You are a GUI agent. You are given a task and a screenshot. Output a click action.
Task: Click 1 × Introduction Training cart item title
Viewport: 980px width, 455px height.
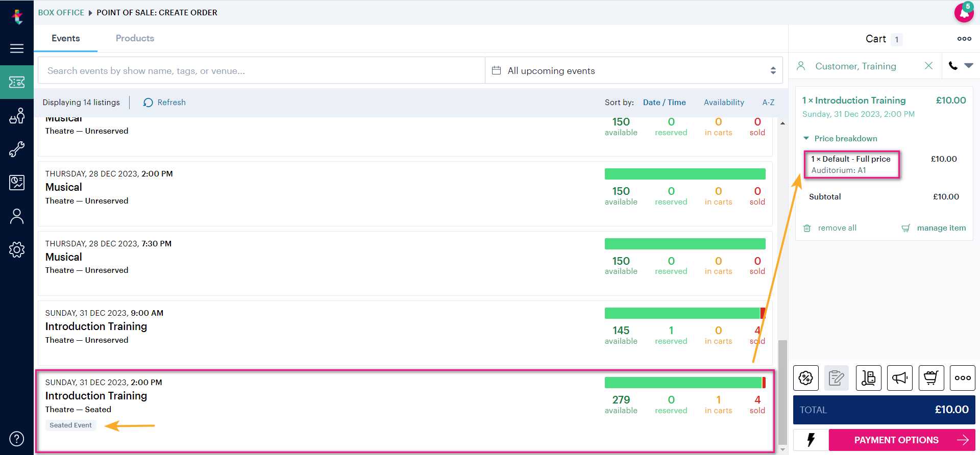[x=854, y=100]
